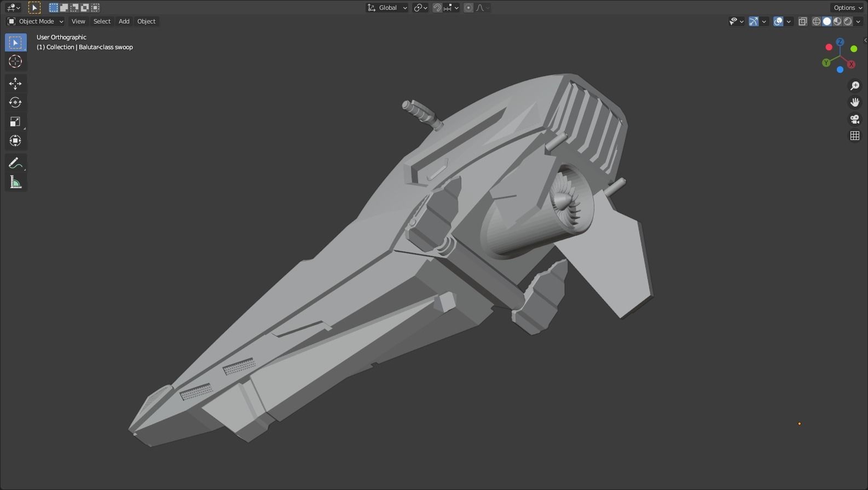Set selection mode to invert selection
Image resolution: width=868 pixels, height=490 pixels.
85,8
